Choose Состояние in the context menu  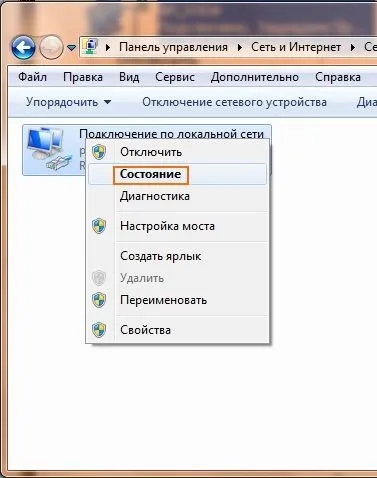click(x=177, y=174)
